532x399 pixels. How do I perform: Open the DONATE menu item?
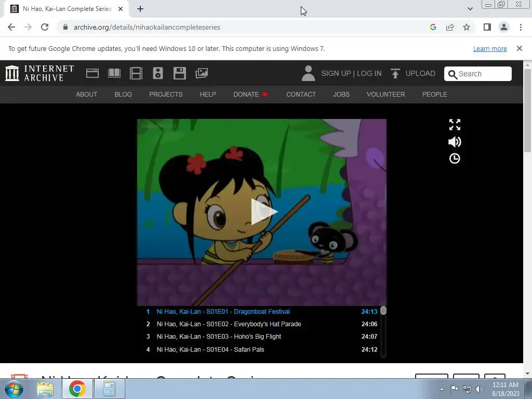point(250,95)
